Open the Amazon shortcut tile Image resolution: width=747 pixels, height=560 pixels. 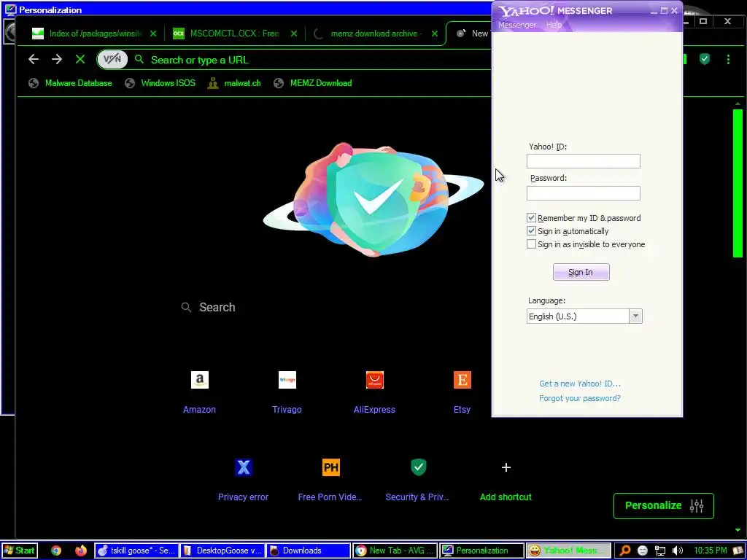200,380
